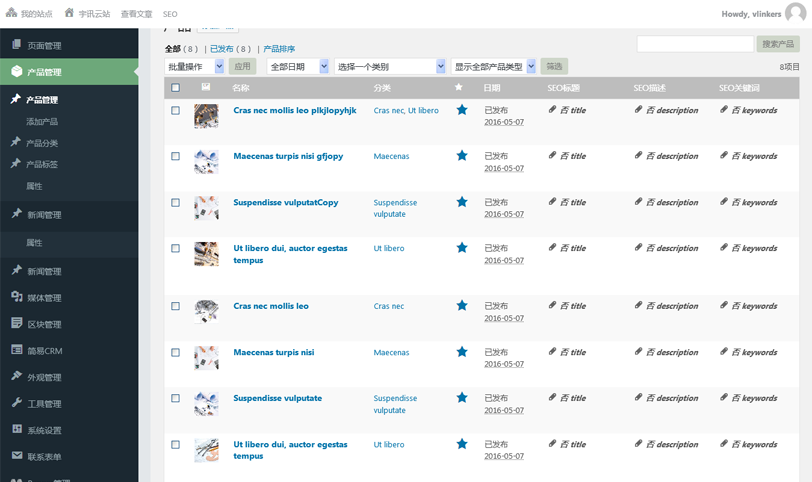
Task: Toggle featured star for Suspendisse vulputatCopy
Action: 462,202
